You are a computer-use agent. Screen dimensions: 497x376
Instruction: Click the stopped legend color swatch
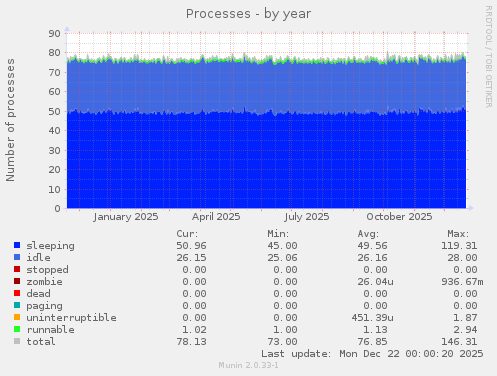click(17, 269)
